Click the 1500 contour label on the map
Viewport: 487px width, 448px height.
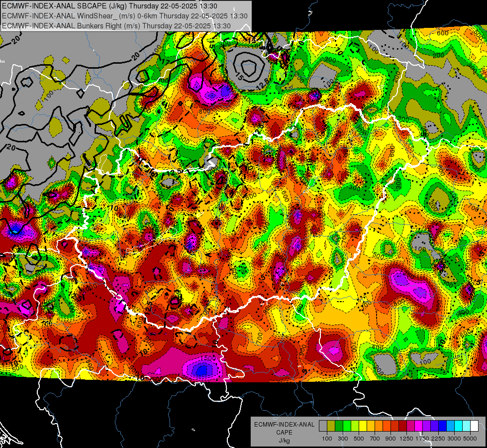point(208,358)
